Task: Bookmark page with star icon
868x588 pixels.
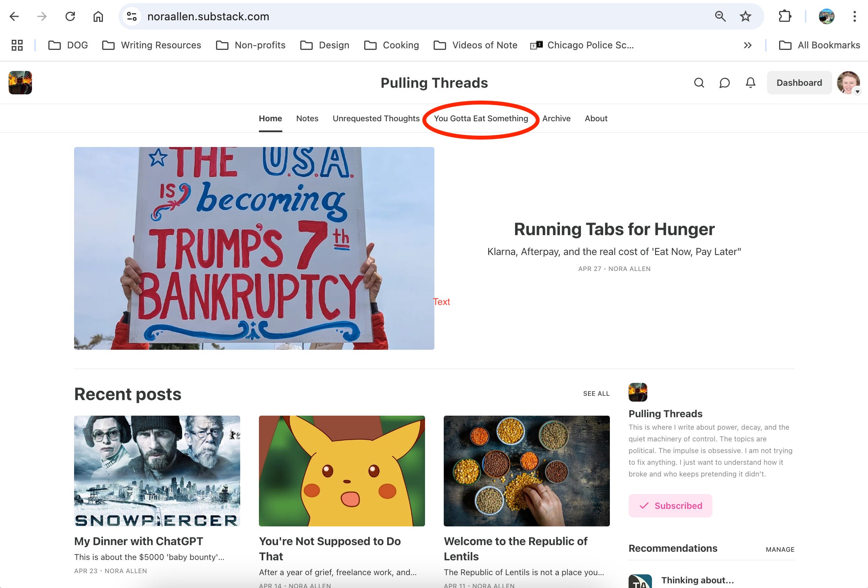Action: [x=745, y=16]
